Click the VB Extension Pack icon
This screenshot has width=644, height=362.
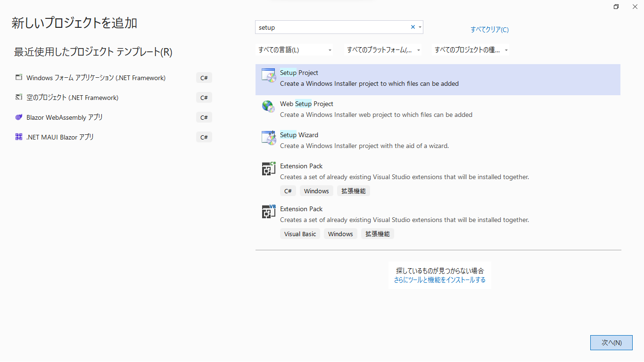coord(268,211)
